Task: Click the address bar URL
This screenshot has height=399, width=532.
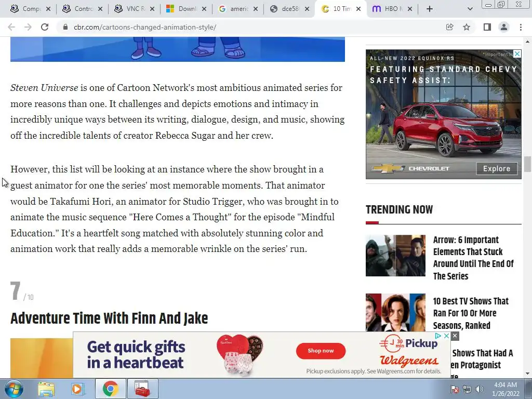Action: pyautogui.click(x=145, y=27)
